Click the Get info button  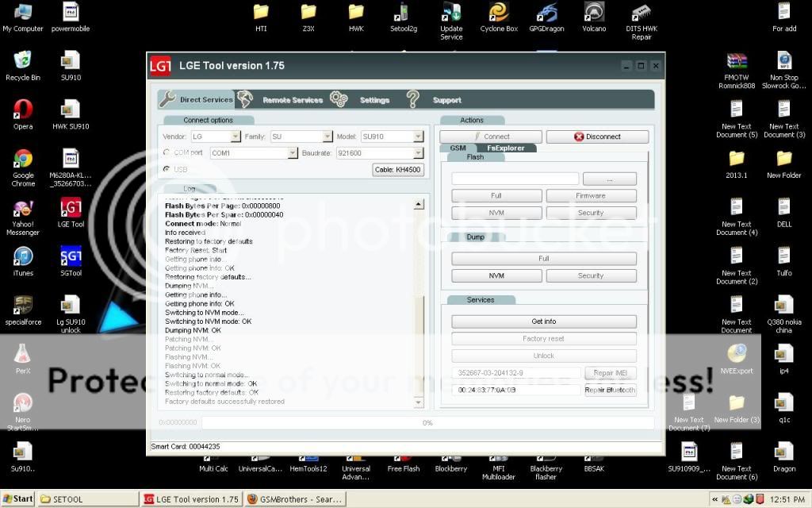(x=544, y=321)
